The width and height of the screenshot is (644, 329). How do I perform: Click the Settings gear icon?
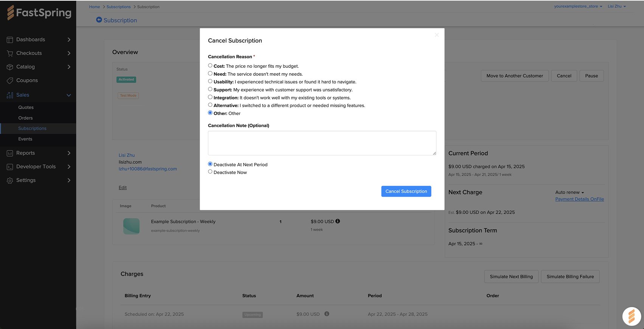pyautogui.click(x=10, y=180)
